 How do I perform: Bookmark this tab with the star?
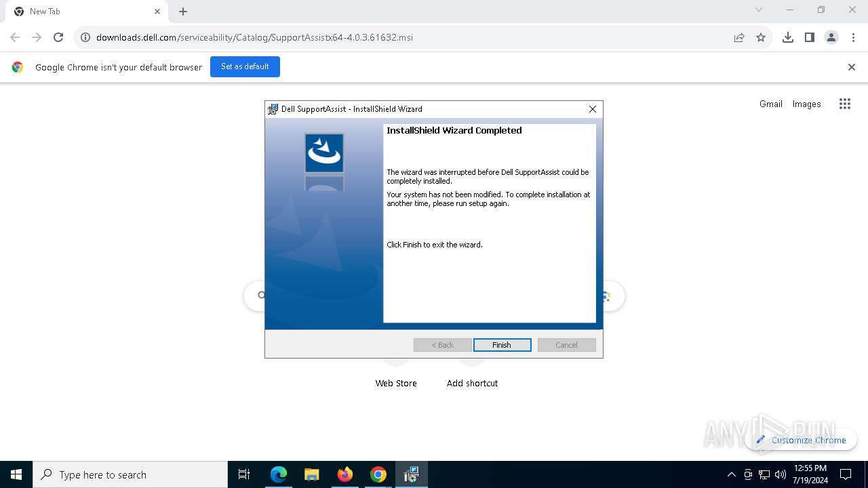tap(761, 37)
